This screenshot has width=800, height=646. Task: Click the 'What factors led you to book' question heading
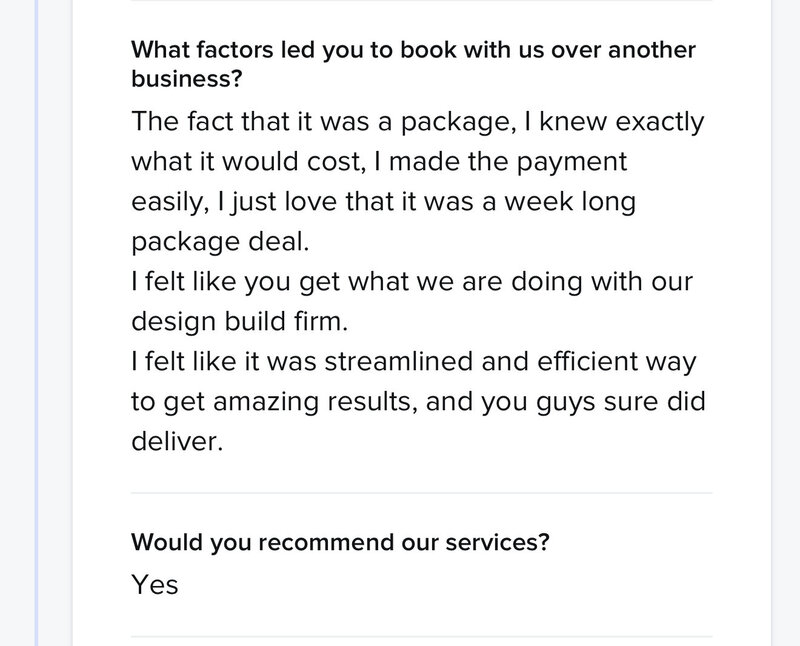coord(413,64)
